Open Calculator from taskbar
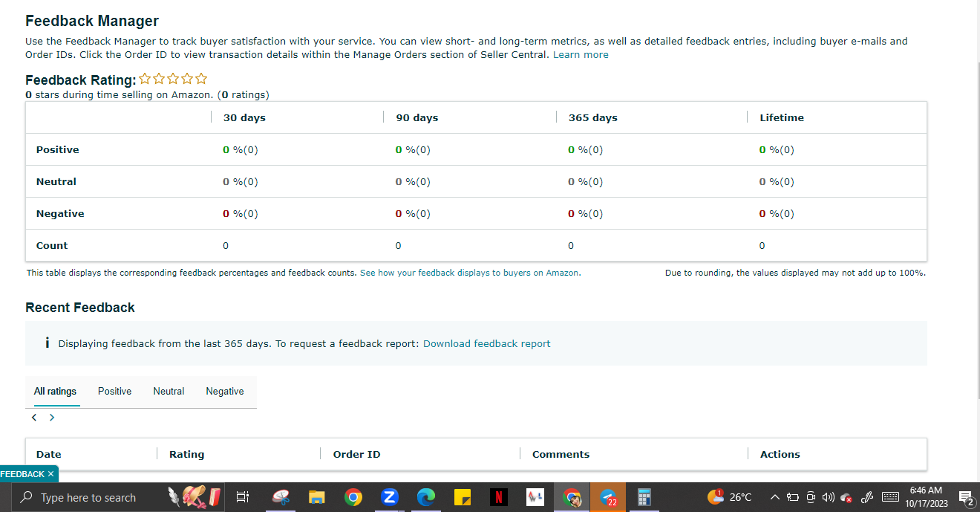980x512 pixels. click(644, 497)
